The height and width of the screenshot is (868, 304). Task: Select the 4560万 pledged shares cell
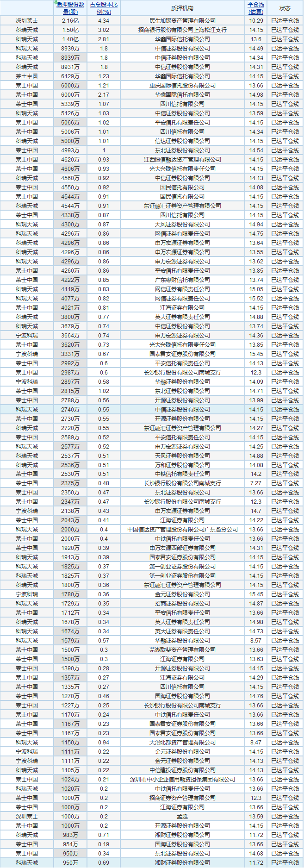click(70, 178)
